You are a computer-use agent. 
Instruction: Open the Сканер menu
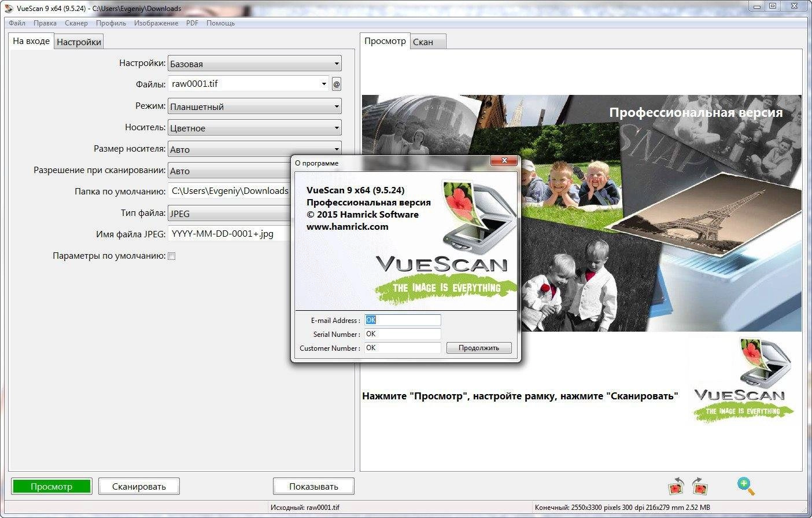point(76,23)
